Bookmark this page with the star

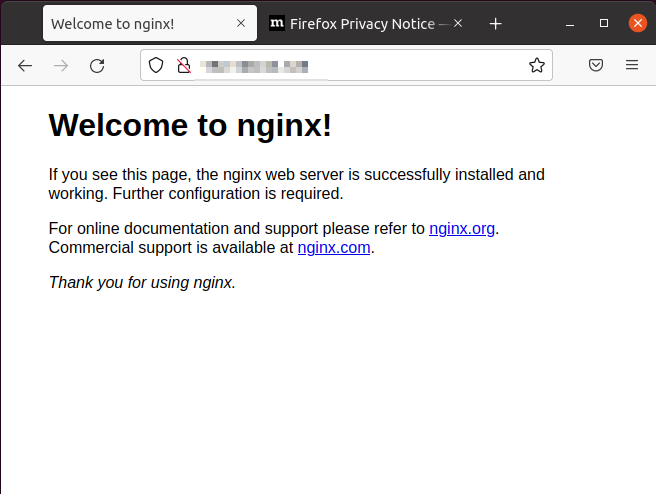pyautogui.click(x=537, y=65)
